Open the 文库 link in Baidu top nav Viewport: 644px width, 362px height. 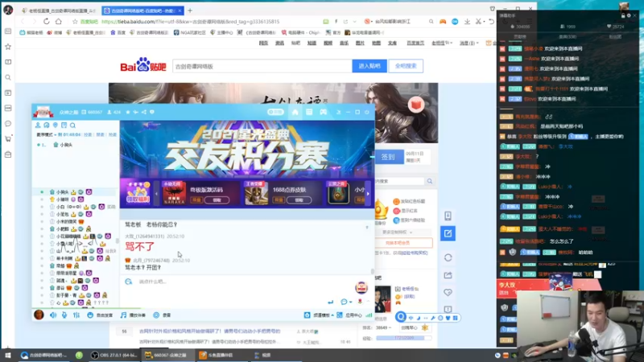click(392, 43)
